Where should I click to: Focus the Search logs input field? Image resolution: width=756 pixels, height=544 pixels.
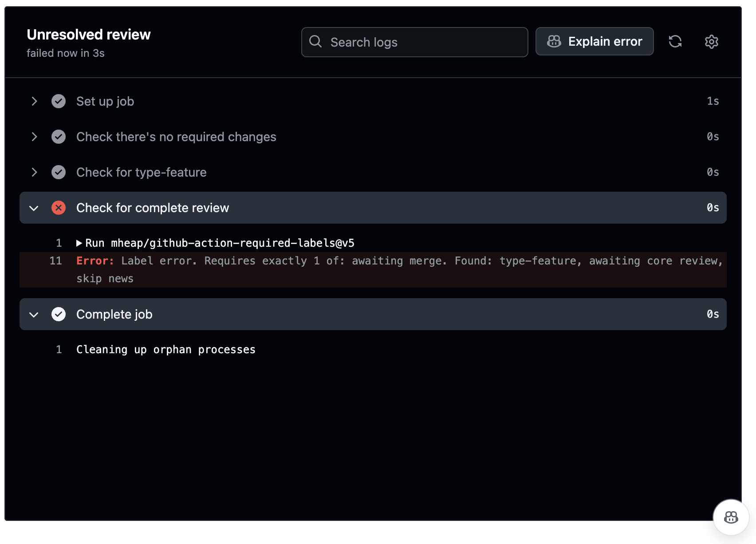click(415, 42)
